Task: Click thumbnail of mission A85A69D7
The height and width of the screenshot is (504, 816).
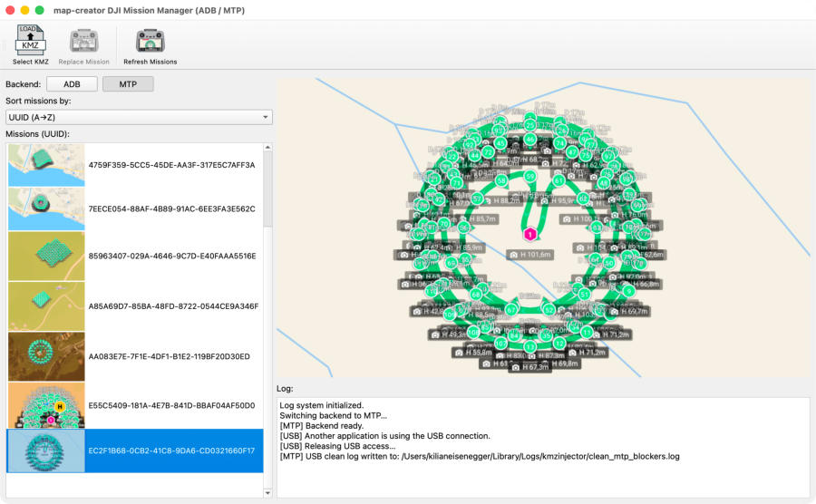Action: point(46,305)
